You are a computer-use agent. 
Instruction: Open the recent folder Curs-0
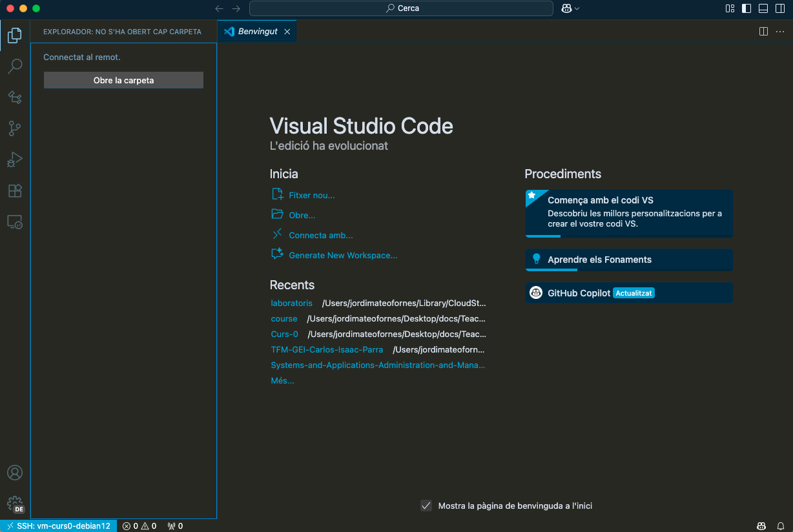tap(285, 334)
